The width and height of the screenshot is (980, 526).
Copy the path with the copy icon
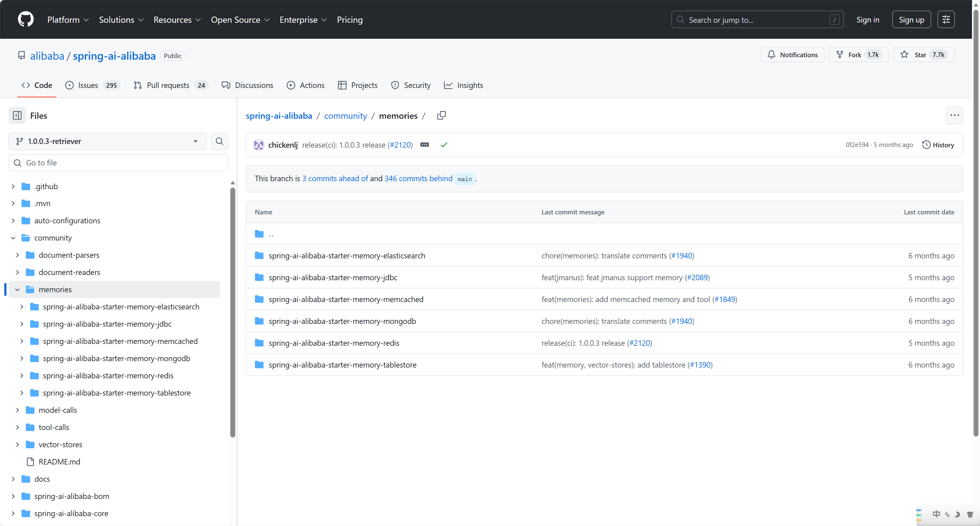click(x=441, y=115)
